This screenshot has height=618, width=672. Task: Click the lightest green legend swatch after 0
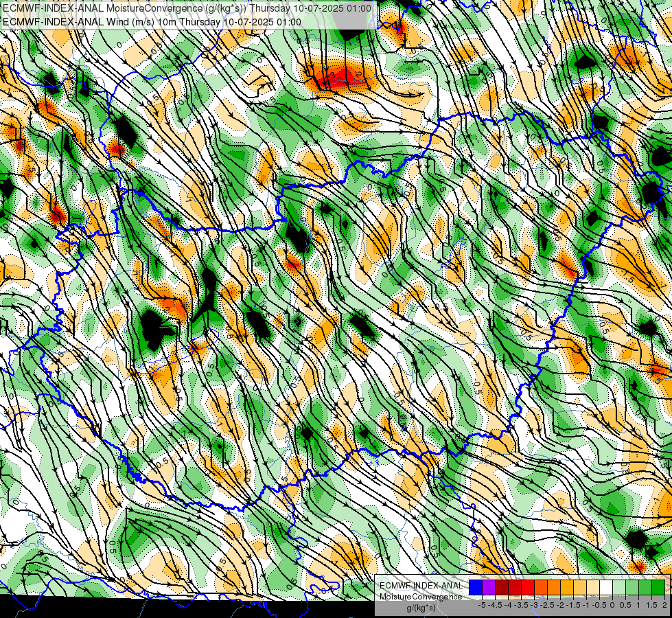(x=619, y=588)
